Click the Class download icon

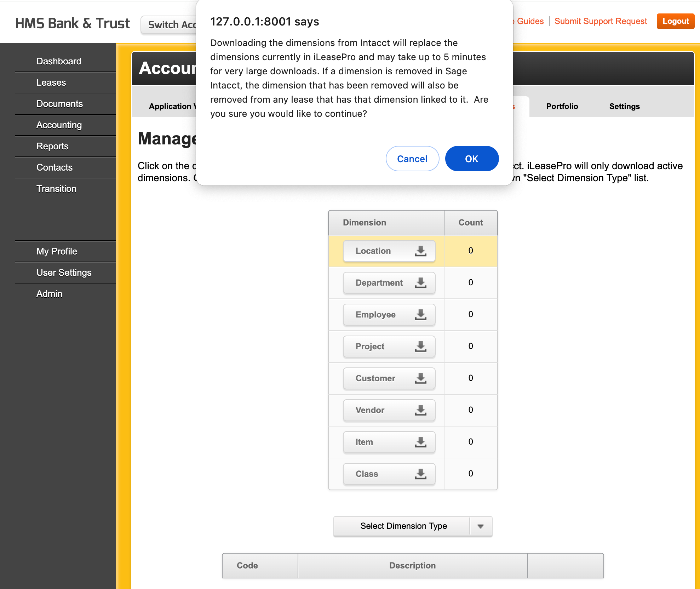click(x=420, y=474)
